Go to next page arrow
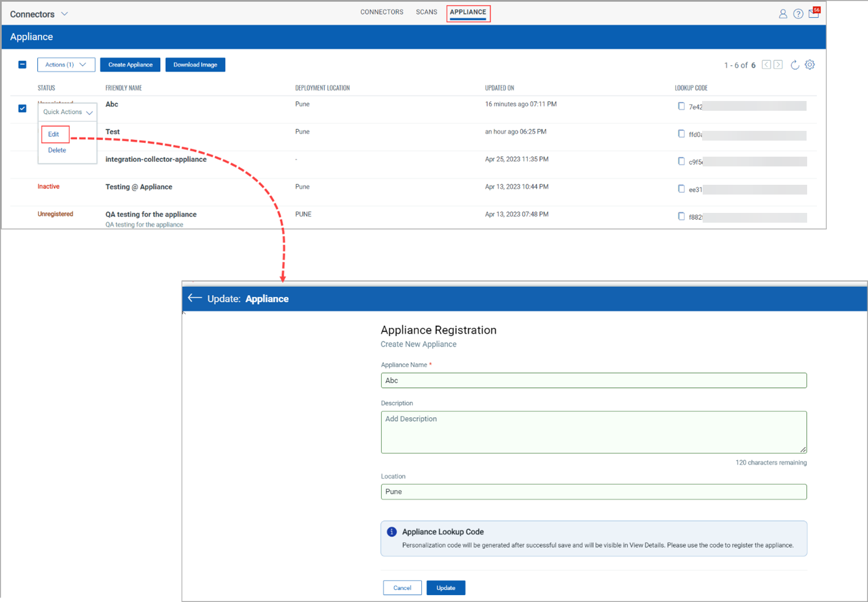The width and height of the screenshot is (868, 602). tap(778, 65)
